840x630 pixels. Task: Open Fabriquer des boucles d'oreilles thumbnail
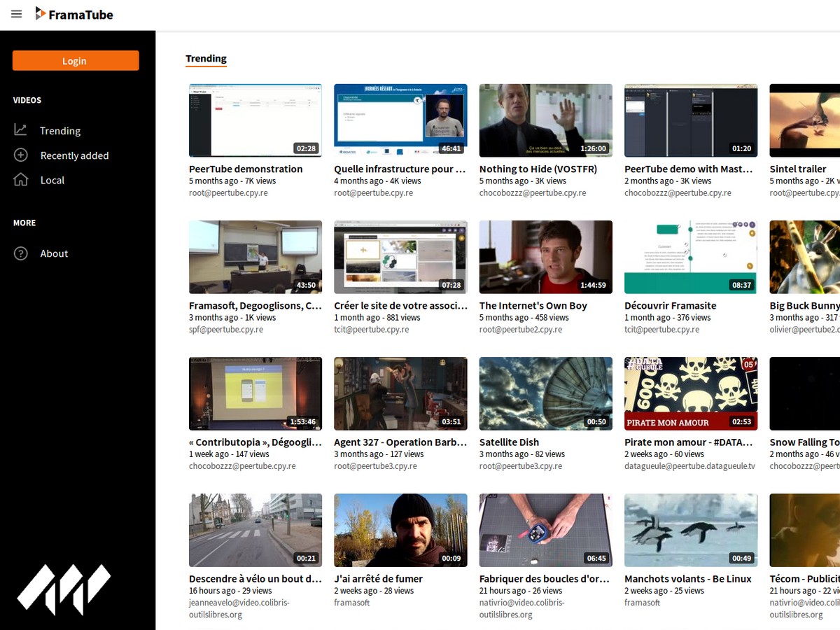[546, 530]
